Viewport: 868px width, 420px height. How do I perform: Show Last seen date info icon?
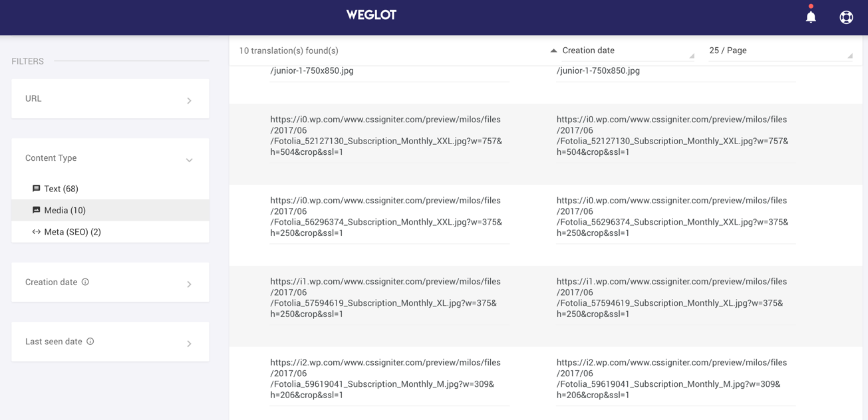pos(90,342)
